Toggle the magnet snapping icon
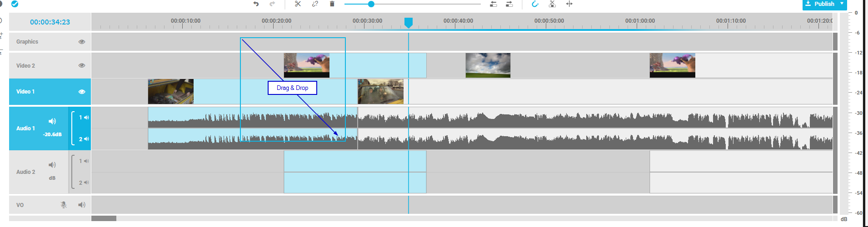The width and height of the screenshot is (868, 227). (x=535, y=4)
